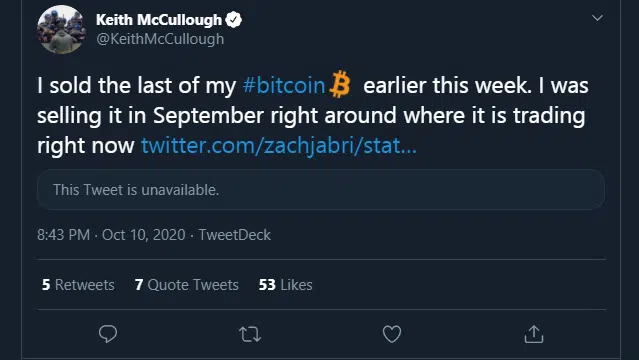Open Keith McCullough's profile avatar
639x360 pixels.
pyautogui.click(x=61, y=29)
